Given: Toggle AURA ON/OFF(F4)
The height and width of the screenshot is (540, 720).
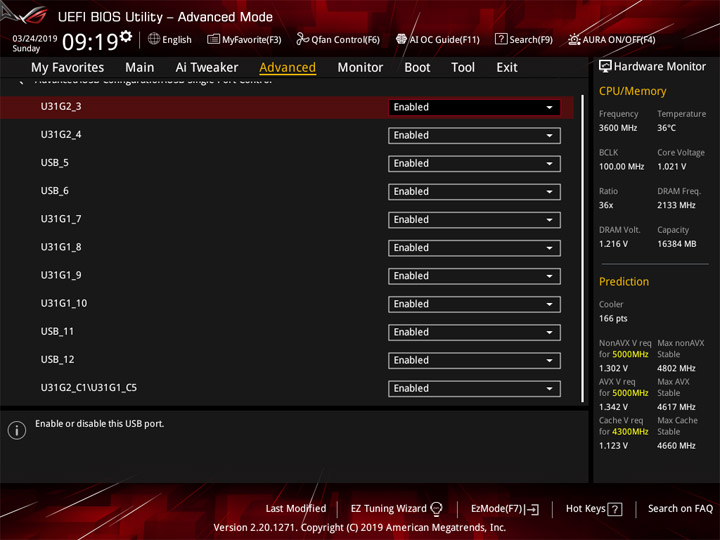Looking at the screenshot, I should [x=612, y=39].
